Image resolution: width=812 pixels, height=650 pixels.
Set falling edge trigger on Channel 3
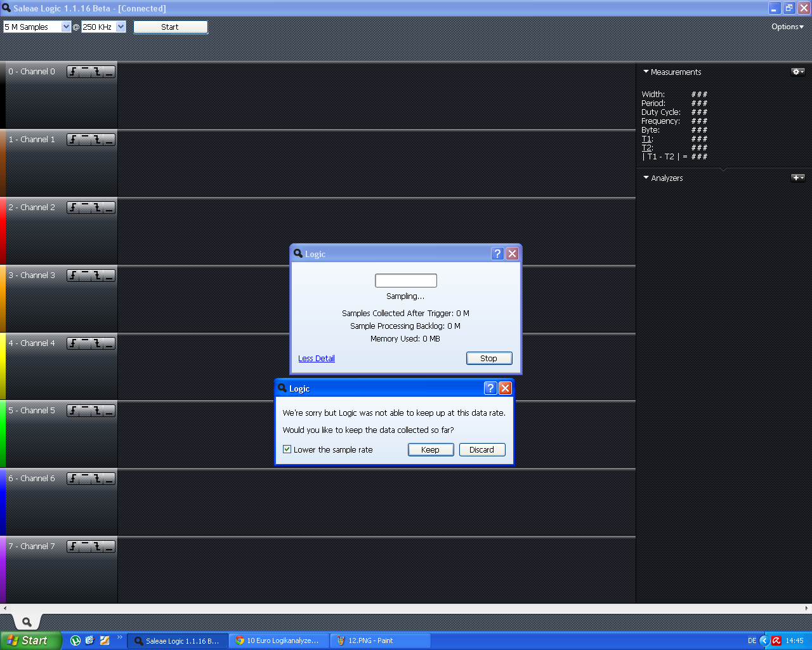[x=97, y=275]
